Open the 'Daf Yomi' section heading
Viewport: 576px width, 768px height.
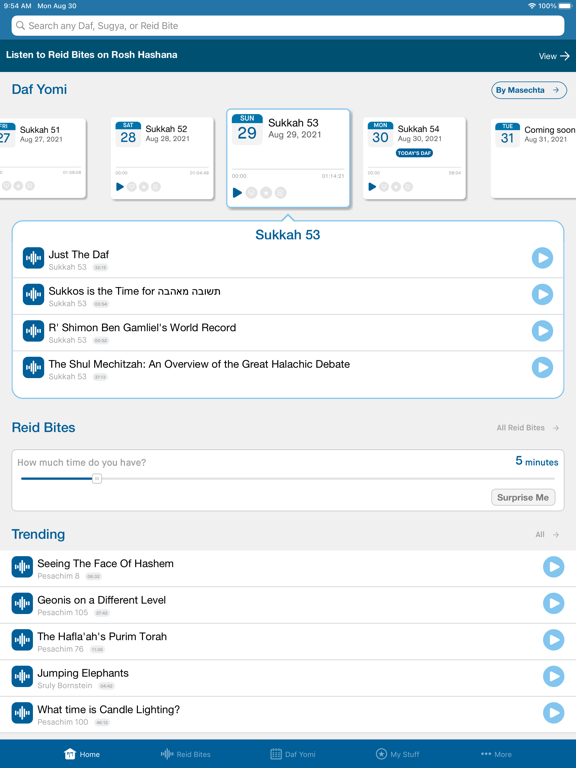39,89
